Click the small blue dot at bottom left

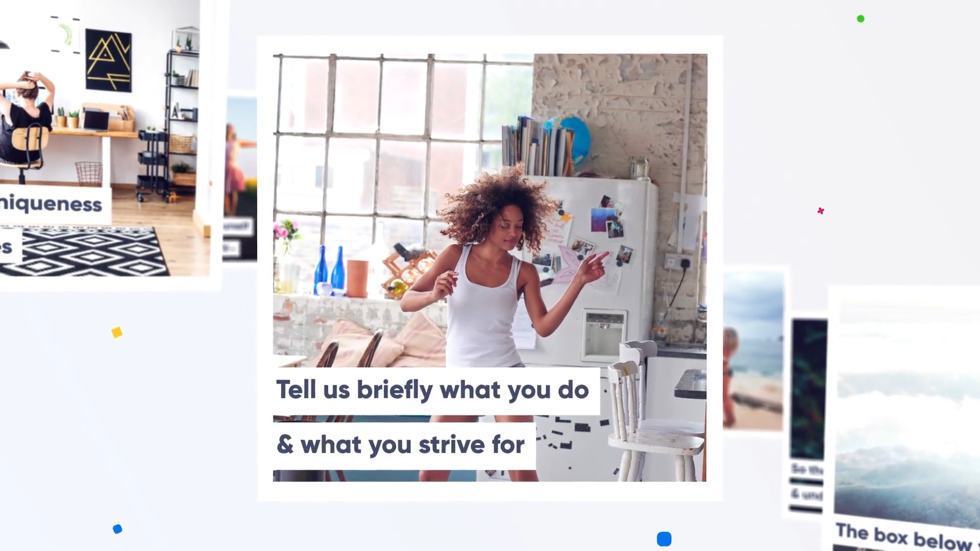tap(117, 529)
